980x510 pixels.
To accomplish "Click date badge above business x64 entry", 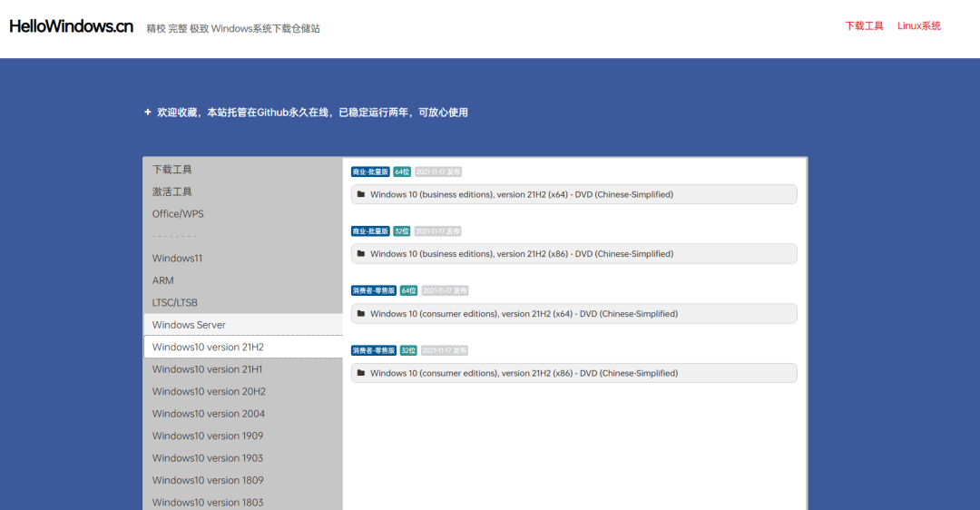I will 438,172.
